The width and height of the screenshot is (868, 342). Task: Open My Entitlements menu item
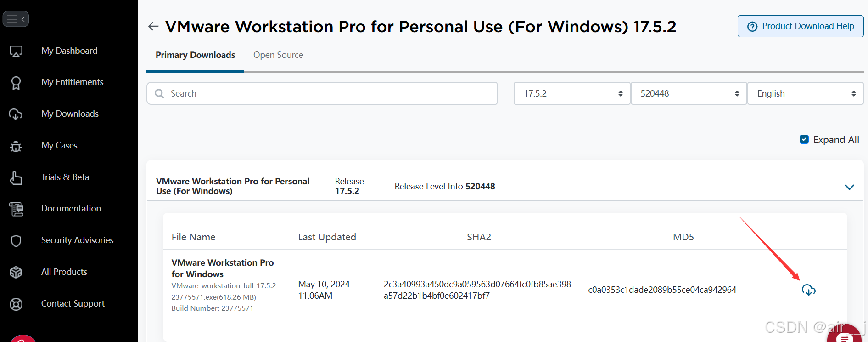pyautogui.click(x=73, y=82)
